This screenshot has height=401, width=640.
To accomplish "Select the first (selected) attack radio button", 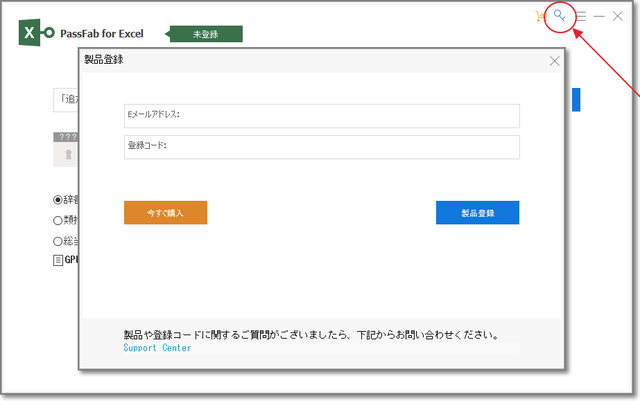I will pos(58,200).
